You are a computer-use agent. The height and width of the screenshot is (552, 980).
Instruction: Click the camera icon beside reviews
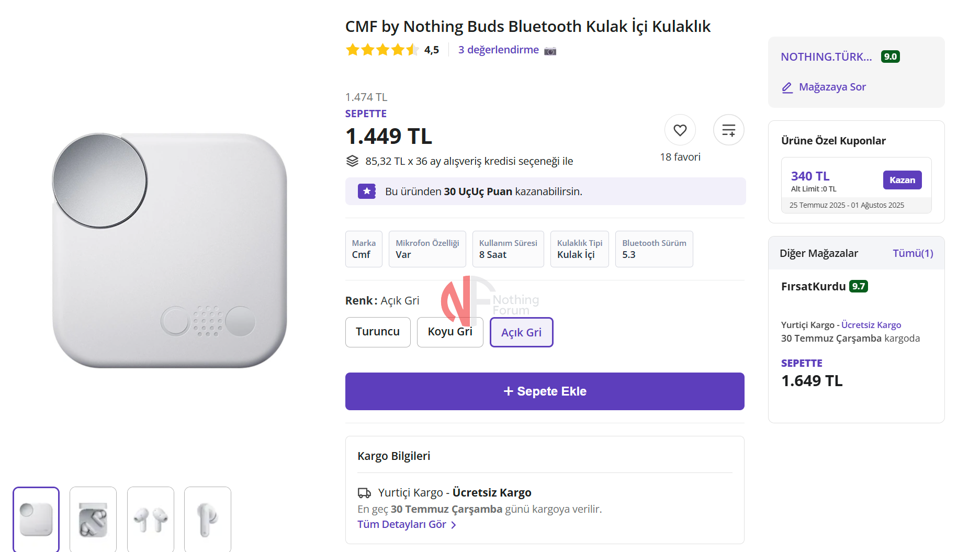tap(550, 51)
